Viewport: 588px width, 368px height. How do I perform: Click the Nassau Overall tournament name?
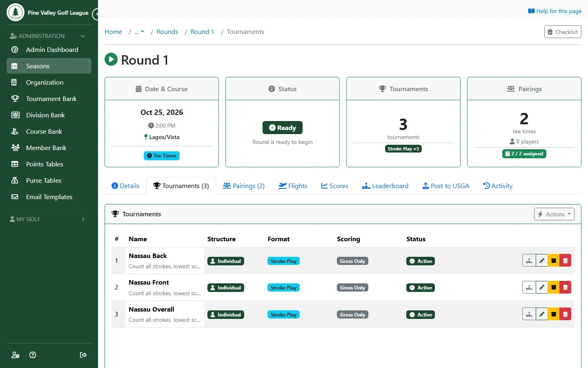pyautogui.click(x=151, y=310)
